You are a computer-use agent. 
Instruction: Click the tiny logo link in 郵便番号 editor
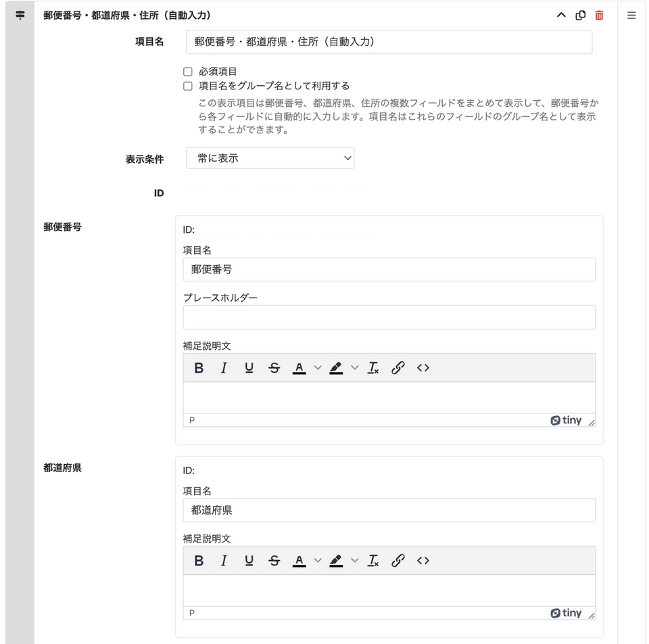click(x=567, y=420)
